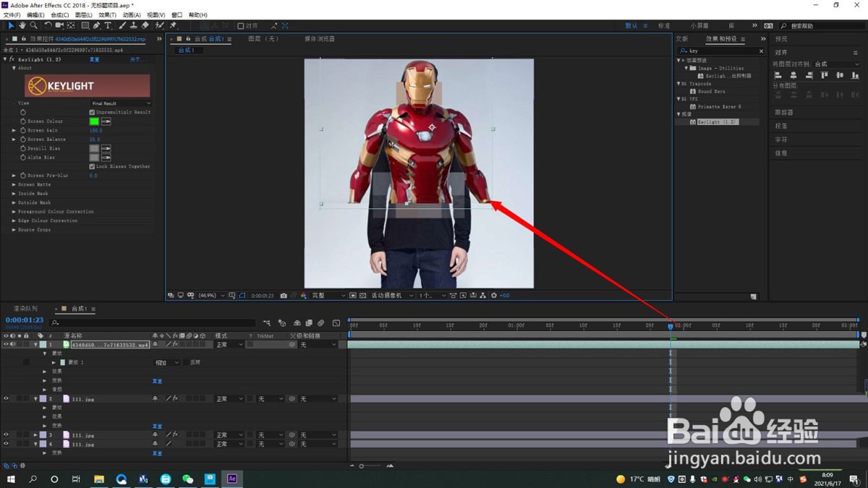Select the Rectangle shape tool
The width and height of the screenshot is (868, 488).
(x=85, y=25)
